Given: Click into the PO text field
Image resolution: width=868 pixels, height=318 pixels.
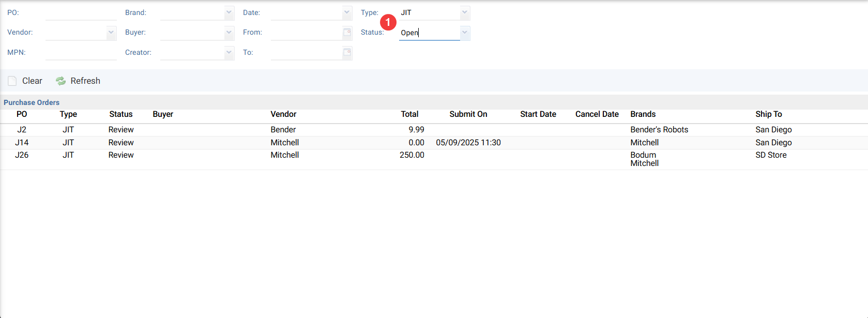Looking at the screenshot, I should (x=81, y=13).
